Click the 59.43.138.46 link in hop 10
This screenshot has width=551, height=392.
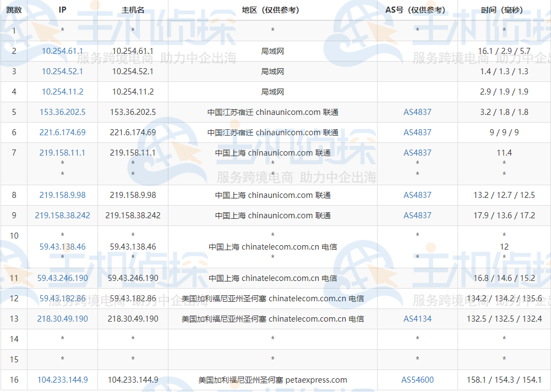tap(62, 246)
